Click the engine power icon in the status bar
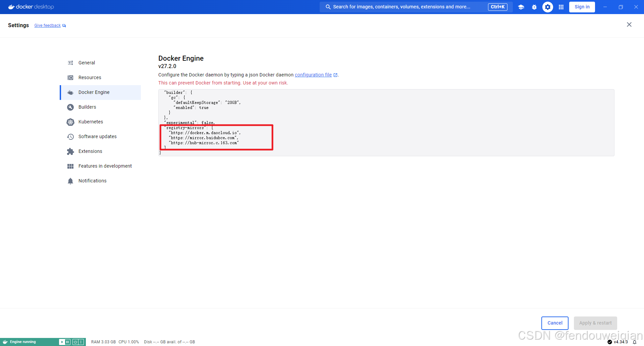The width and height of the screenshot is (644, 346). pyautogui.click(x=75, y=342)
